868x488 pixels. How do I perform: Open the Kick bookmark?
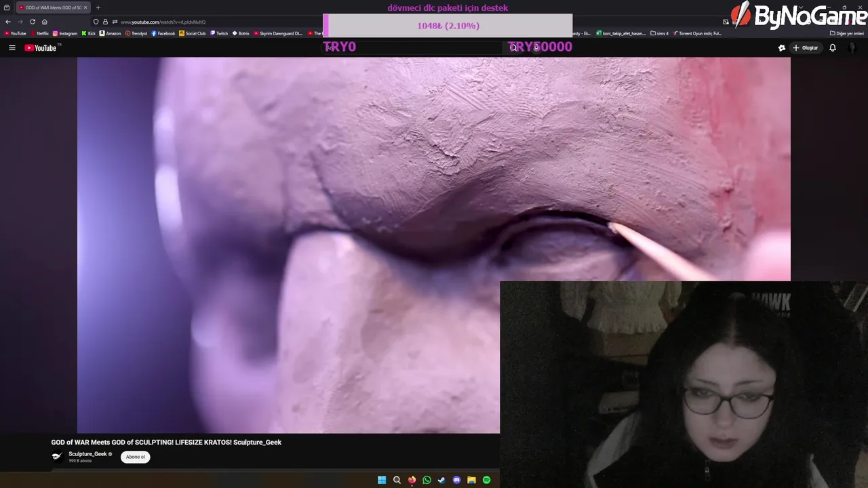[89, 33]
